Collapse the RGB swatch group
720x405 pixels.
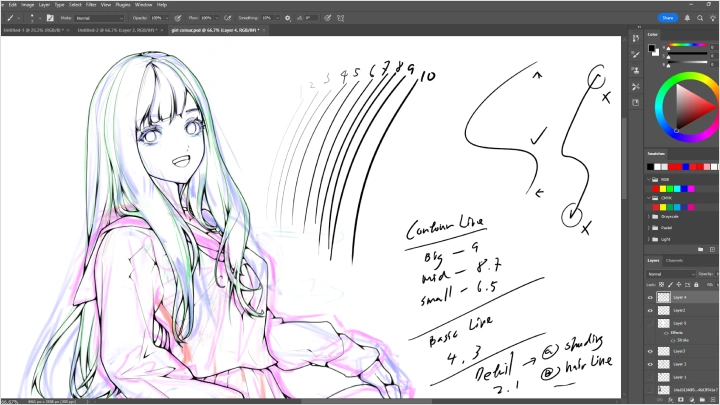(649, 180)
